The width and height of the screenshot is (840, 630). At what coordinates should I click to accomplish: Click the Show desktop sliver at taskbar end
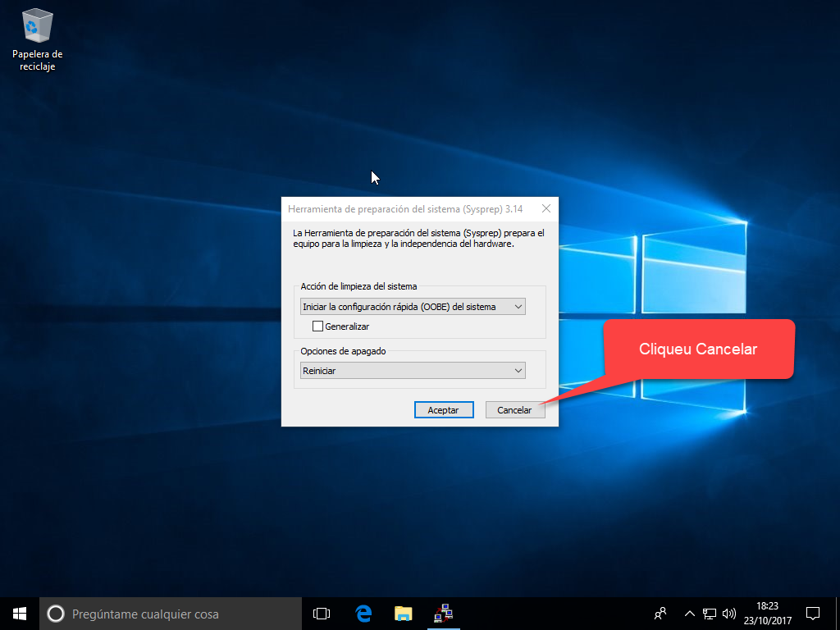[x=838, y=614]
